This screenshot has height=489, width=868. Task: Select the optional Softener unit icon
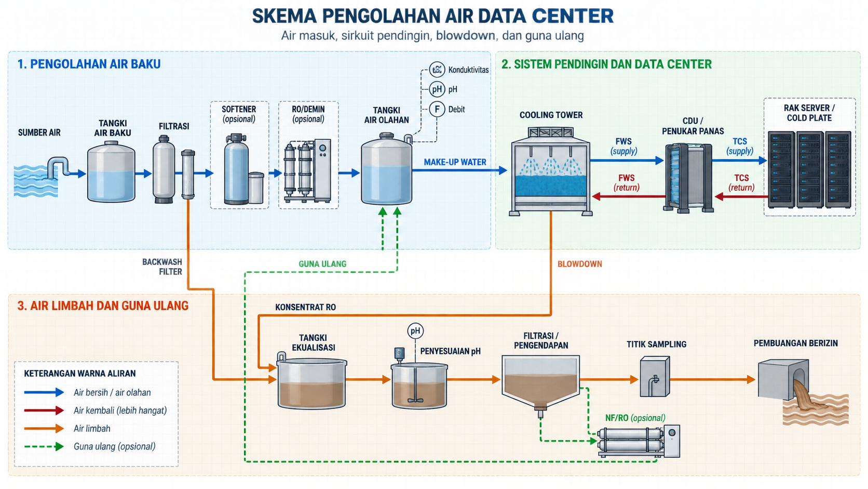[x=244, y=169]
